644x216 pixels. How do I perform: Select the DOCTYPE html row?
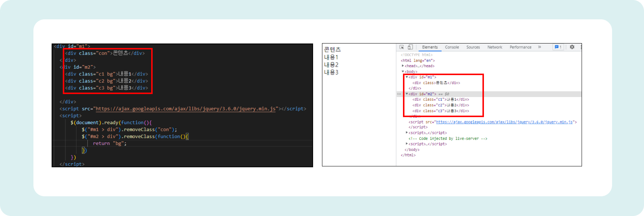point(417,55)
